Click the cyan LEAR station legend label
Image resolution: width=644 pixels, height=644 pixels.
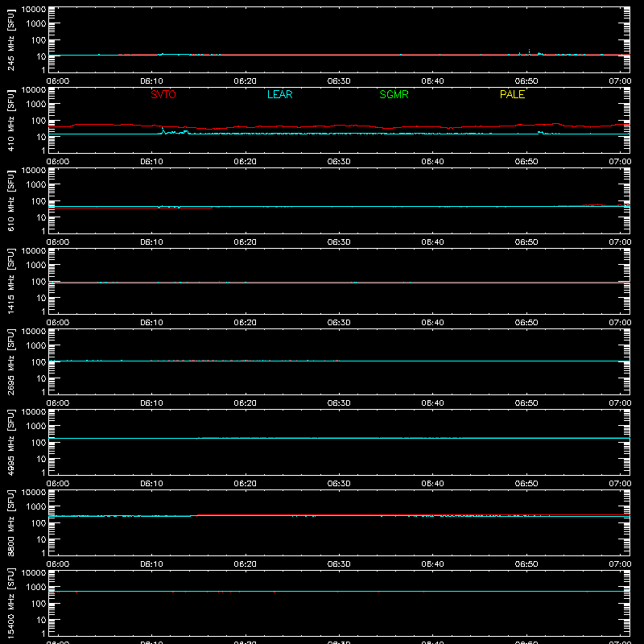coord(279,94)
